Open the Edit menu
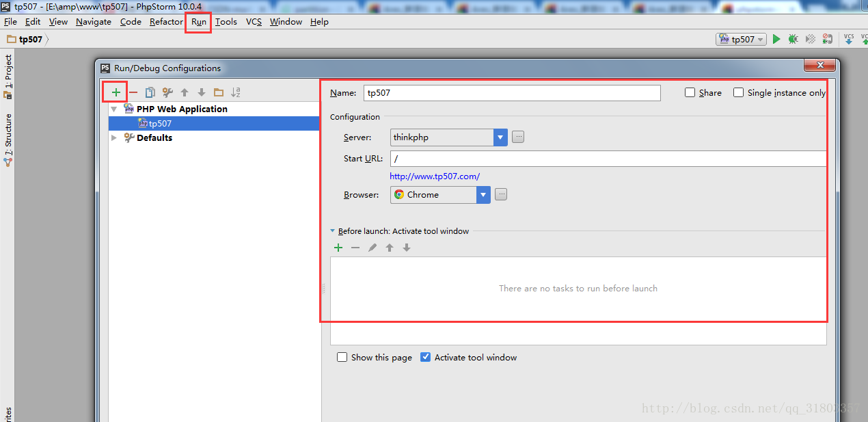The height and width of the screenshot is (422, 868). click(33, 21)
